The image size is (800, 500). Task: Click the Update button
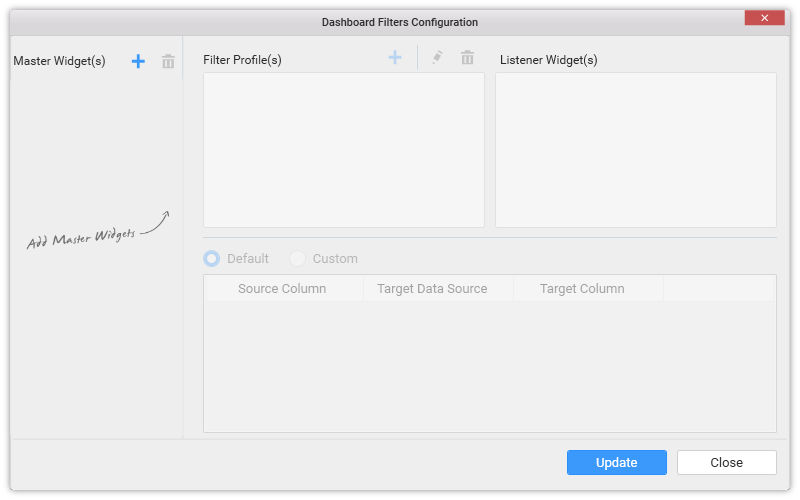tap(616, 462)
